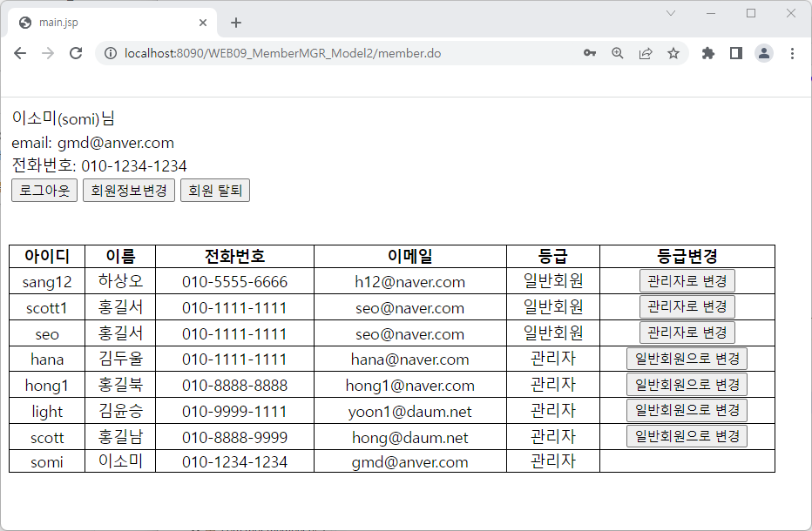Image resolution: width=812 pixels, height=531 pixels.
Task: Click the name 김두울
Action: [120, 359]
